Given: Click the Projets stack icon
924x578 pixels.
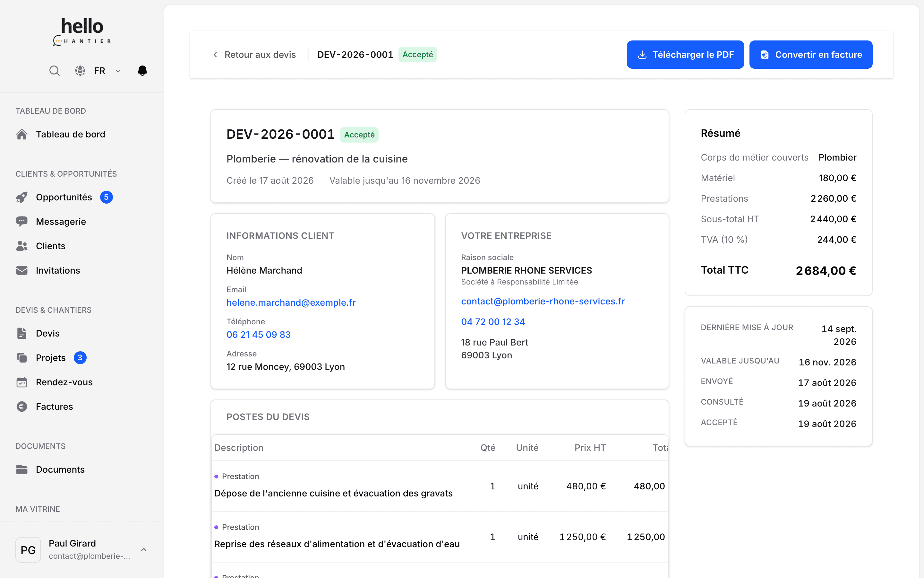Looking at the screenshot, I should pos(22,358).
